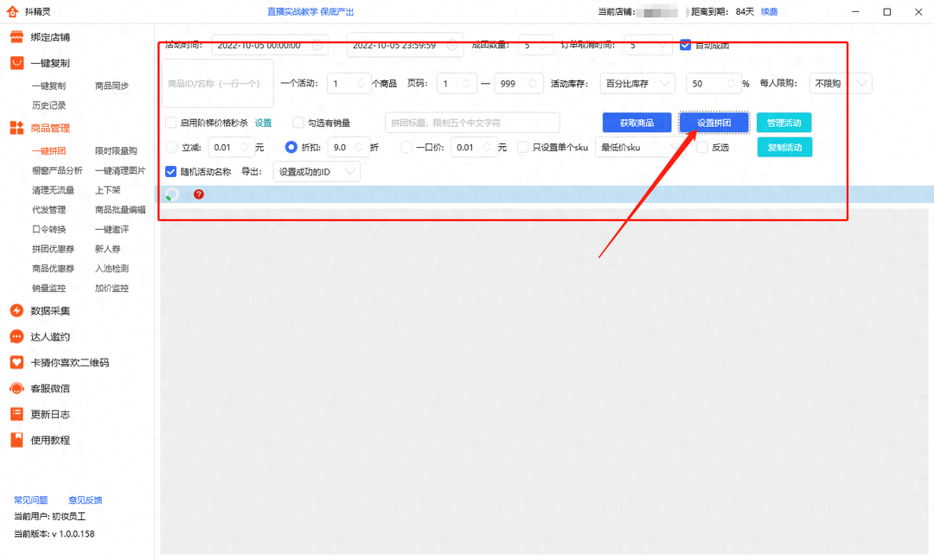
Task: Click the 当前用户: 初妆员工 text
Action: pos(50,517)
